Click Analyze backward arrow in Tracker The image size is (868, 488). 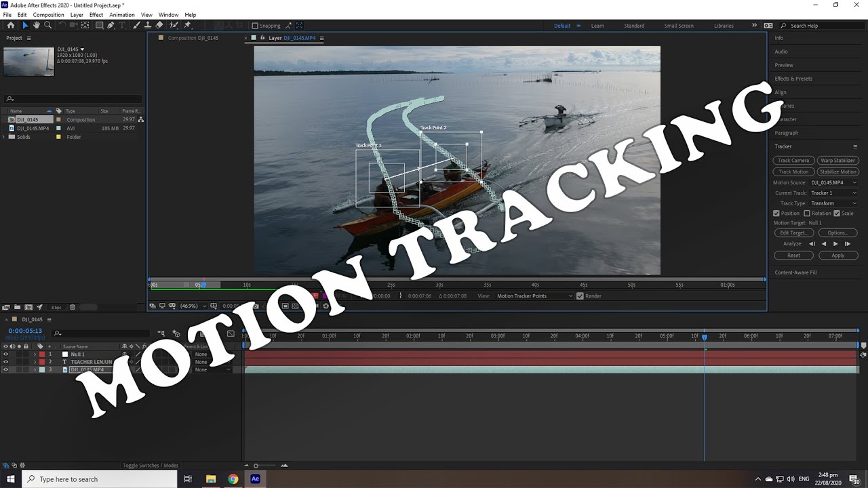(824, 243)
